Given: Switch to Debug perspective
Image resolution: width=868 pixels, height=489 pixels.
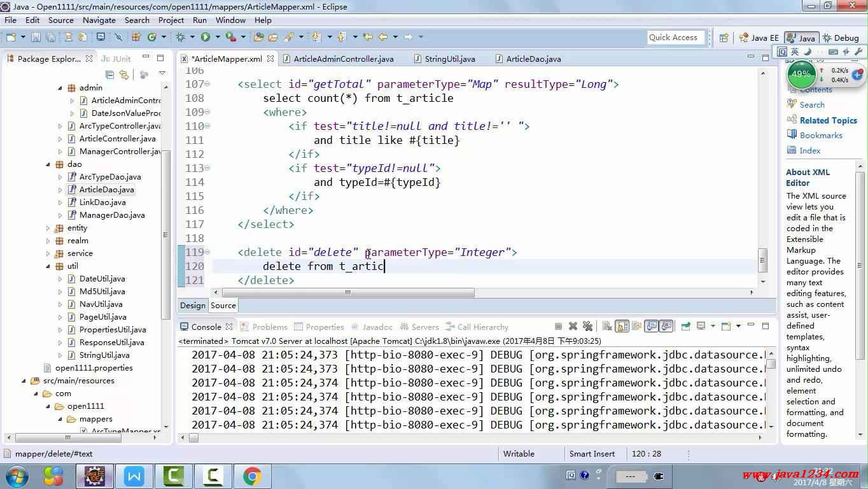Looking at the screenshot, I should point(841,38).
